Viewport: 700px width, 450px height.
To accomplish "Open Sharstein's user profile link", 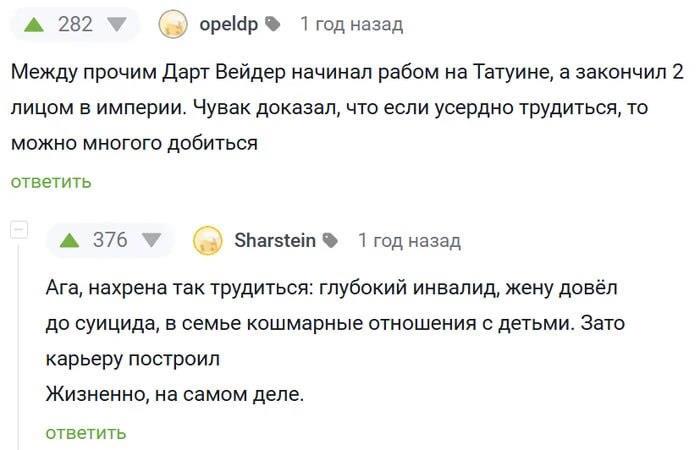I will click(274, 241).
